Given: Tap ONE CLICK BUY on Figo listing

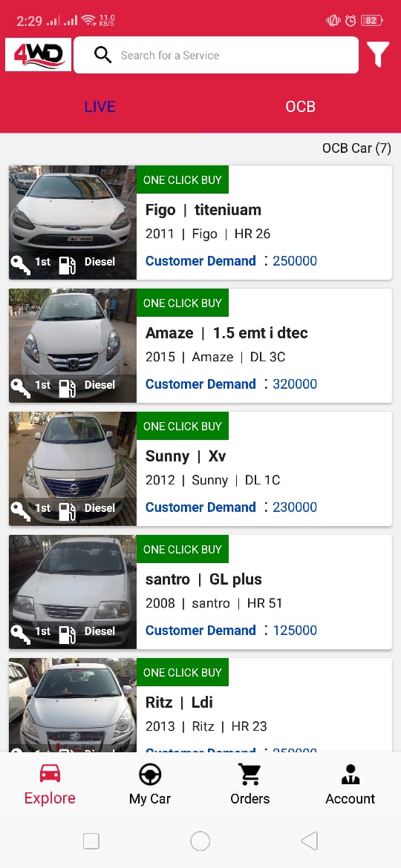Looking at the screenshot, I should tap(182, 180).
